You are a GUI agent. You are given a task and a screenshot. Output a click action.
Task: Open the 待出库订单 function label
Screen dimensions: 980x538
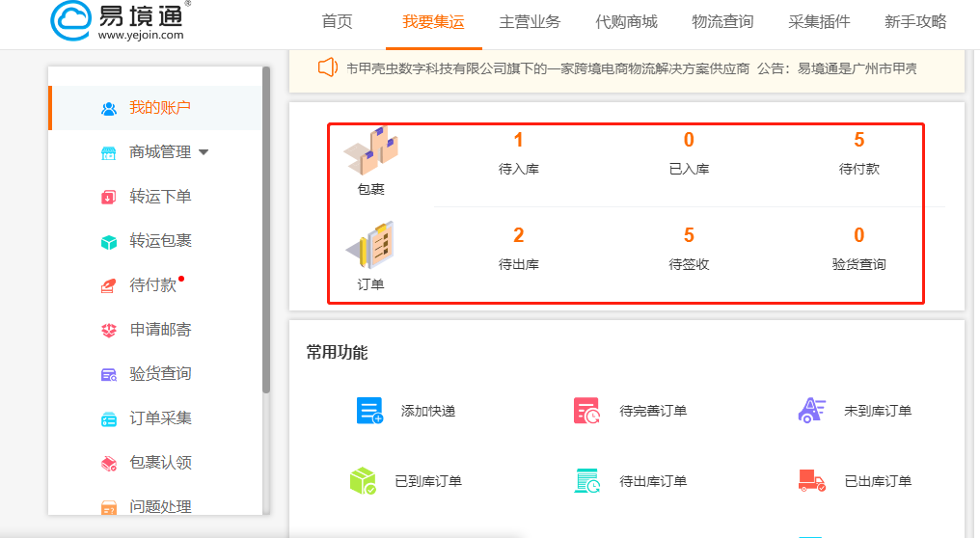[x=653, y=481]
